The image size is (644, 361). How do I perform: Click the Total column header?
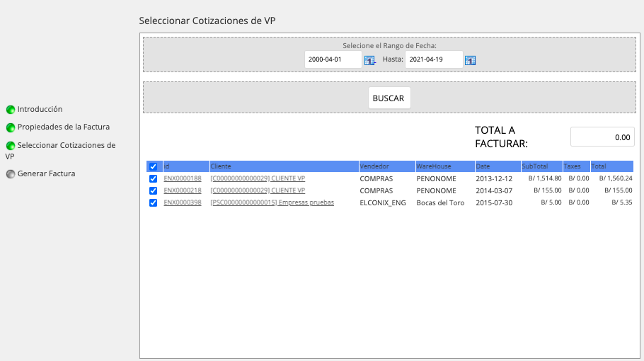612,166
